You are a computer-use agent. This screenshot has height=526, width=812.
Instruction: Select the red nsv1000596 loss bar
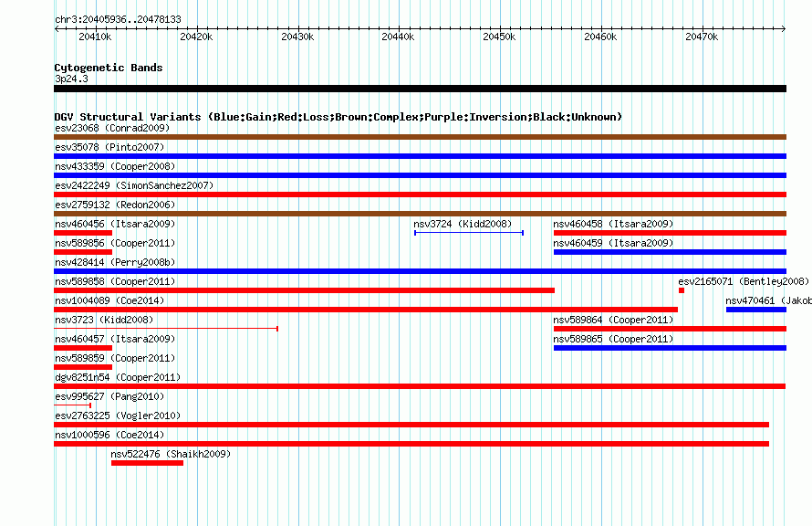(411, 444)
